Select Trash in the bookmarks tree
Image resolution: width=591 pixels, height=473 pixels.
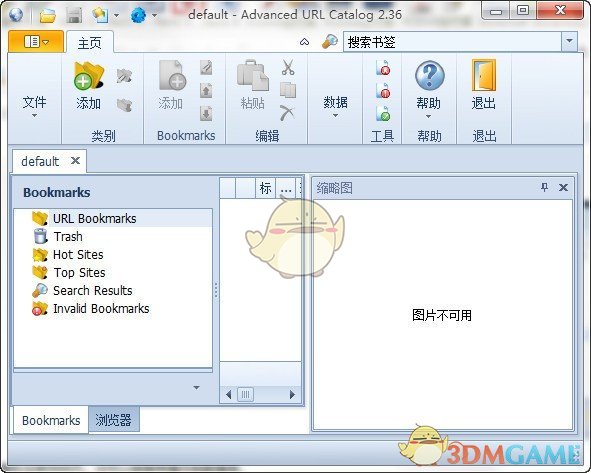pos(68,237)
